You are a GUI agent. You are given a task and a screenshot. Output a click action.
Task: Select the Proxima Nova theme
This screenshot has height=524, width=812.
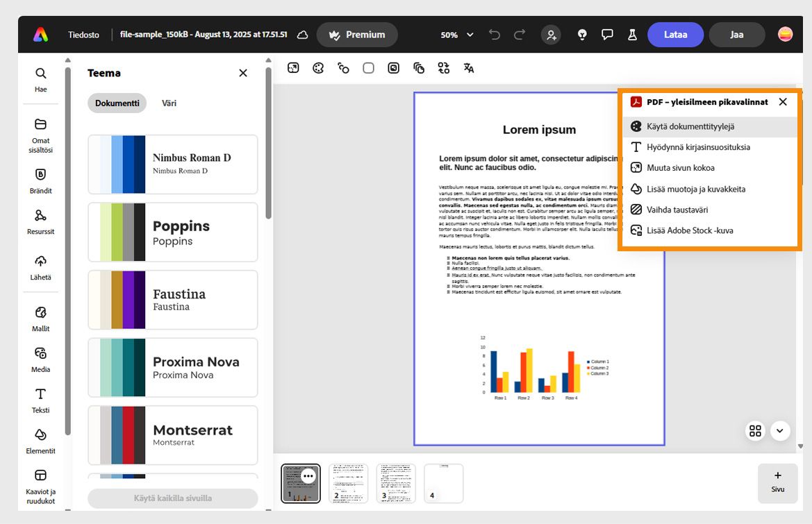click(x=173, y=368)
